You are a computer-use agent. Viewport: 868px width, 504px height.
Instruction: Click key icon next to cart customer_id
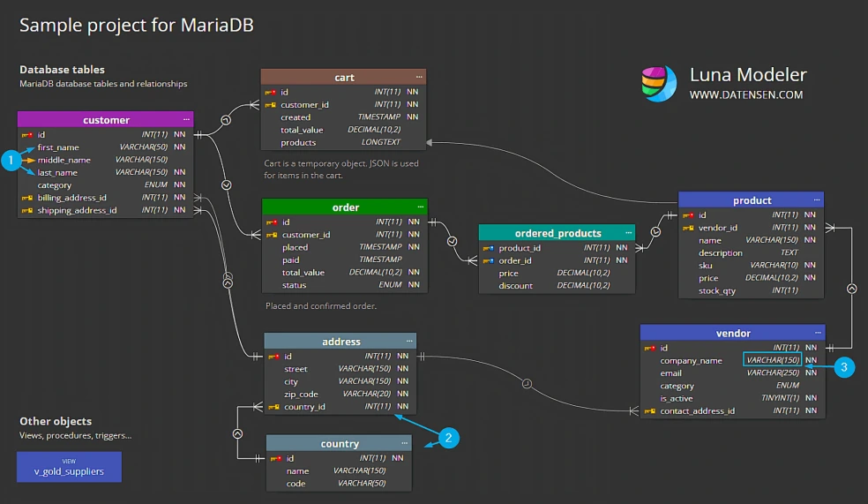271,105
